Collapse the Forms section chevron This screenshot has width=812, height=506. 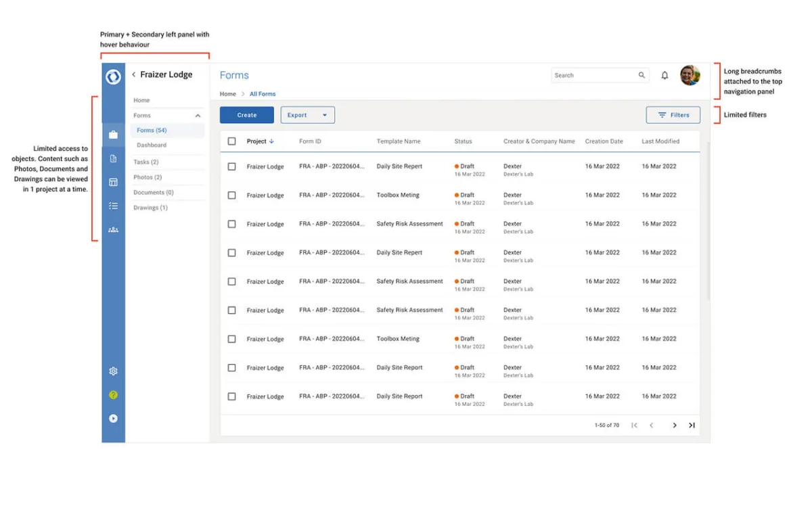coord(198,116)
